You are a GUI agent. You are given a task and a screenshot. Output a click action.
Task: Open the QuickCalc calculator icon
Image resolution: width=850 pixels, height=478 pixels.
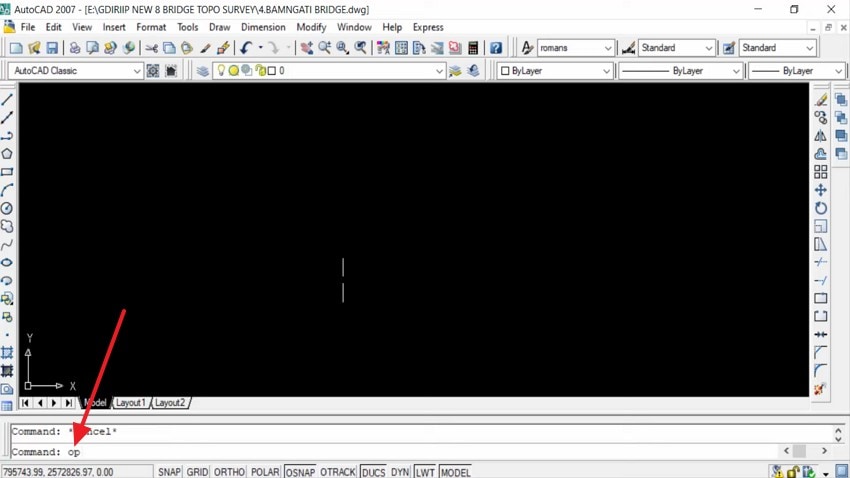(473, 48)
